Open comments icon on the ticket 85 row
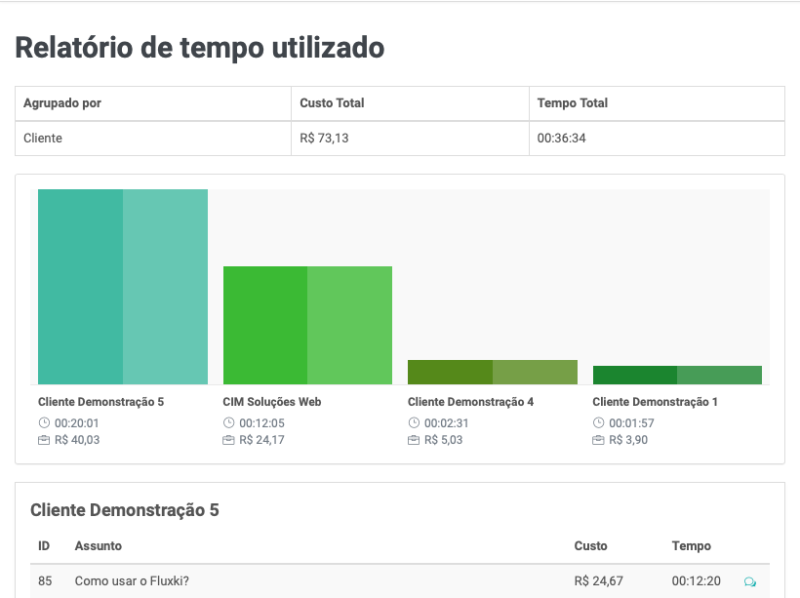The height and width of the screenshot is (598, 800). (750, 581)
